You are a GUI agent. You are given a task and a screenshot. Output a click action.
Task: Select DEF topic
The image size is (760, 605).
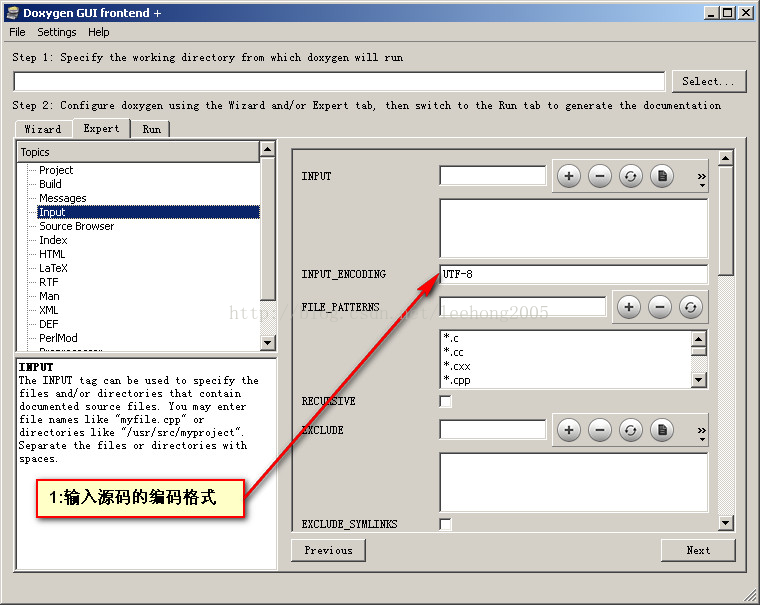coord(48,324)
